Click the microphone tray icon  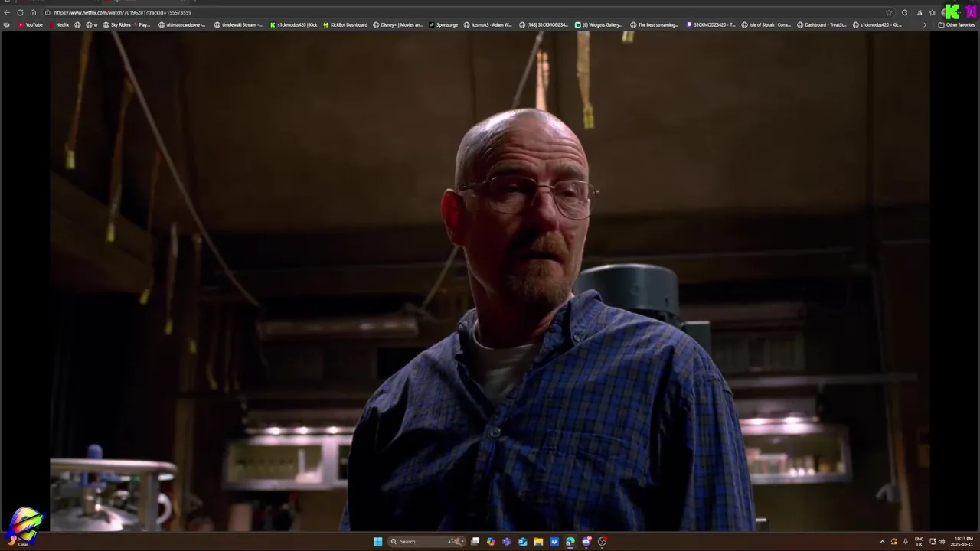coord(906,542)
